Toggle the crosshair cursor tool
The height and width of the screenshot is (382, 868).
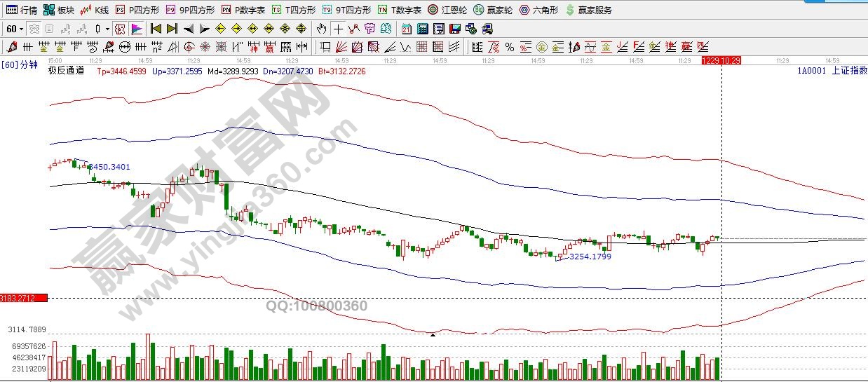339,29
